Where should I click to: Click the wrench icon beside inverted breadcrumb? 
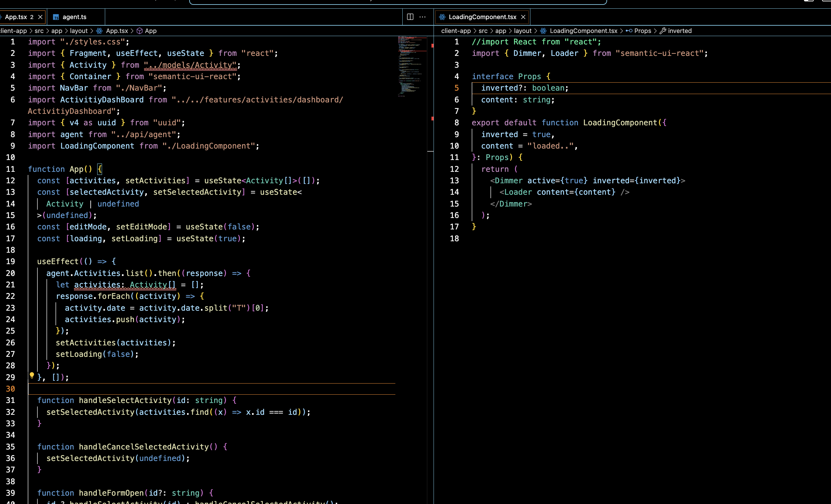click(x=663, y=31)
